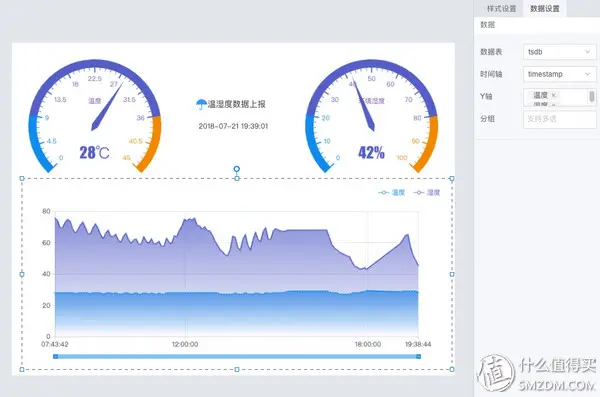Toggle the purple 湿度 series in chart legend
This screenshot has height=397, width=600.
pos(427,193)
